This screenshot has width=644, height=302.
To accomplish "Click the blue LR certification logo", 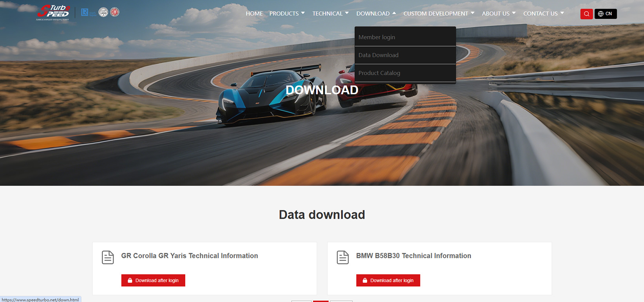I will coord(88,13).
